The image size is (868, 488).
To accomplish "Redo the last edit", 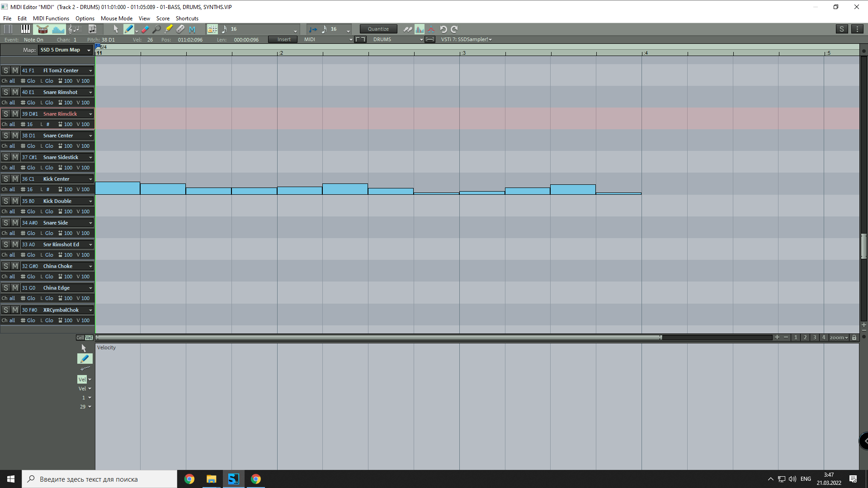I will (454, 29).
